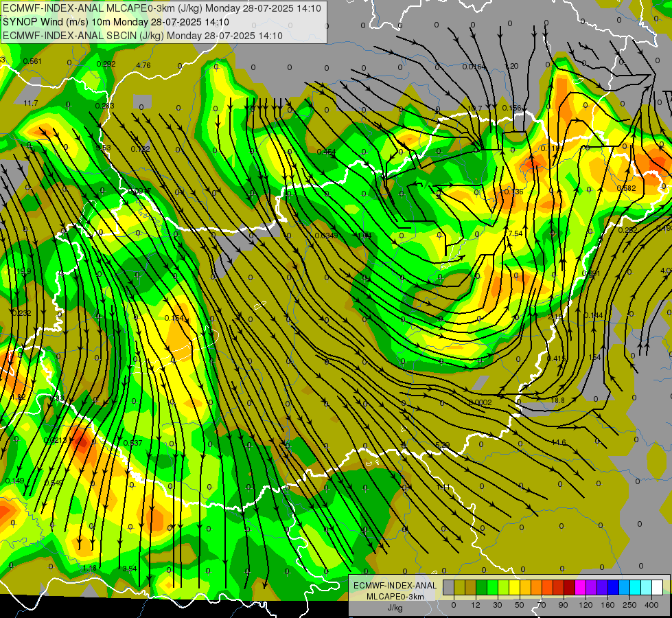Click the map value 11.7
This screenshot has height=618, width=672.
point(31,104)
